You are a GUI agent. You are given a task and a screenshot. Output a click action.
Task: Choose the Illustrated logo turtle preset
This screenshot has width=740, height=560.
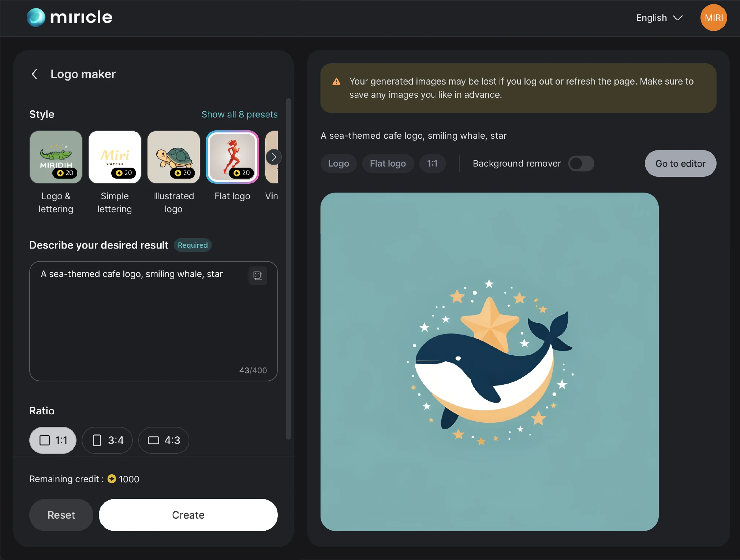[x=173, y=157]
